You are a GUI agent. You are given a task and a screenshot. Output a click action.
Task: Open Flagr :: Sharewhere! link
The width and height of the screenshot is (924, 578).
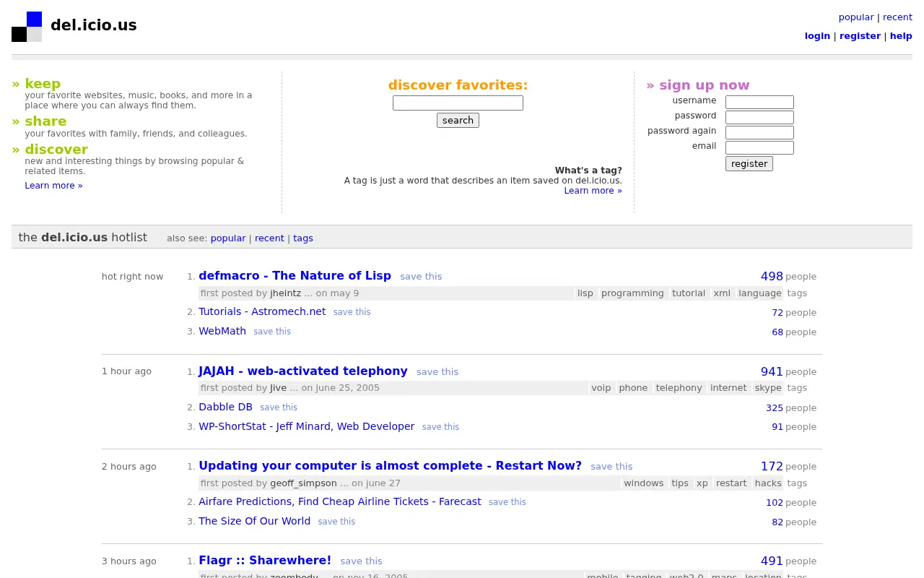pyautogui.click(x=265, y=561)
